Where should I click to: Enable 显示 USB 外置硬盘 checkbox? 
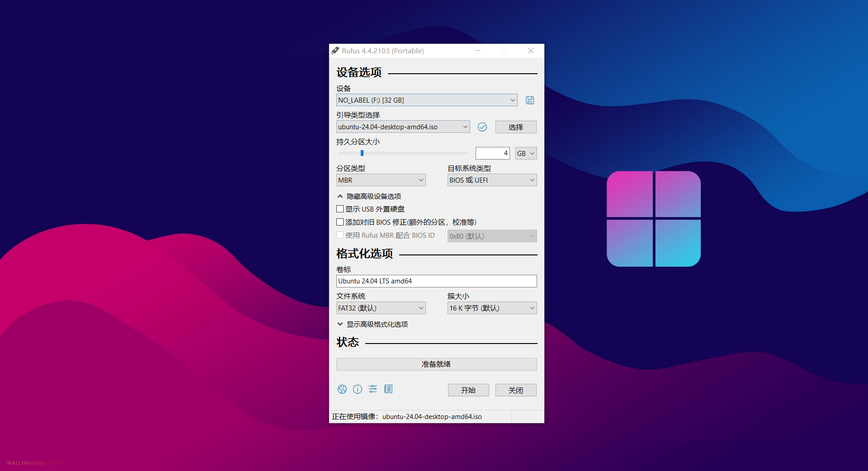coord(340,209)
